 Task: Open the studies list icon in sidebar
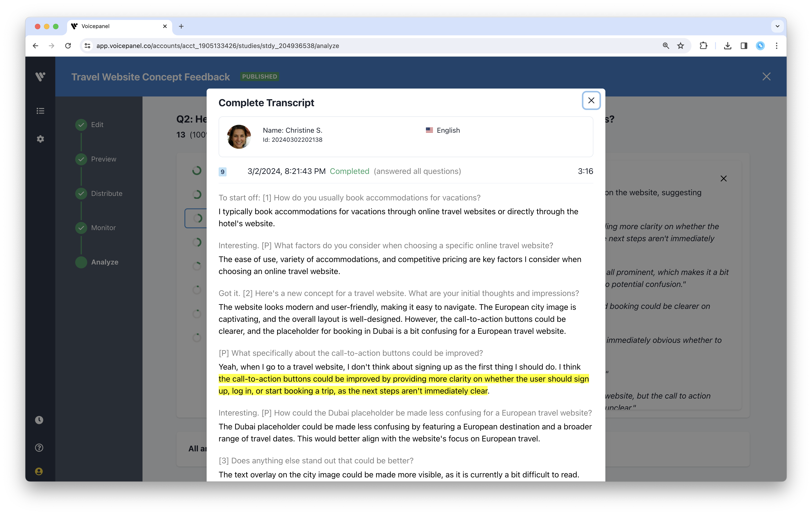(40, 111)
